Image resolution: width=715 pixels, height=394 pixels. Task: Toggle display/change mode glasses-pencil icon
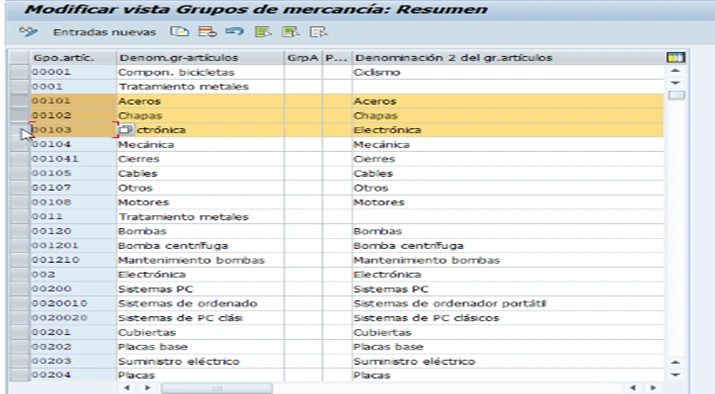pyautogui.click(x=28, y=32)
